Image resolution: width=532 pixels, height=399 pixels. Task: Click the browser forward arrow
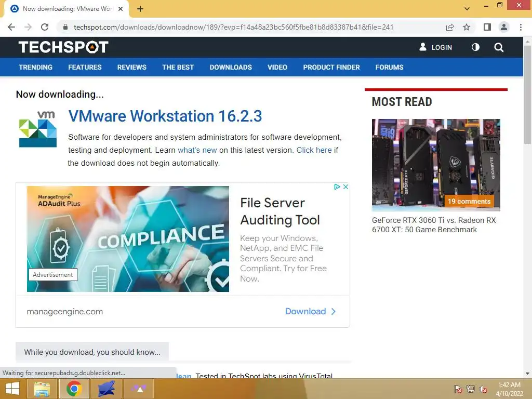click(x=28, y=27)
